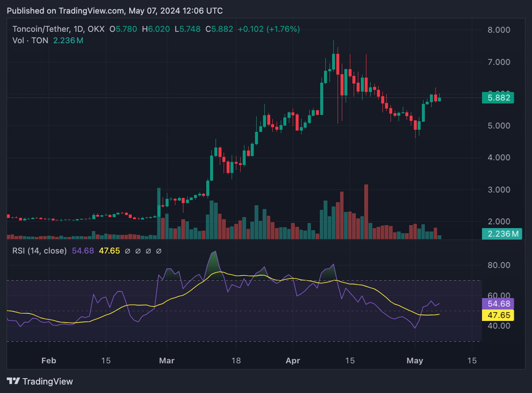The image size is (532, 393).
Task: Click the 15 date label between Feb and Mar
Action: 106,361
